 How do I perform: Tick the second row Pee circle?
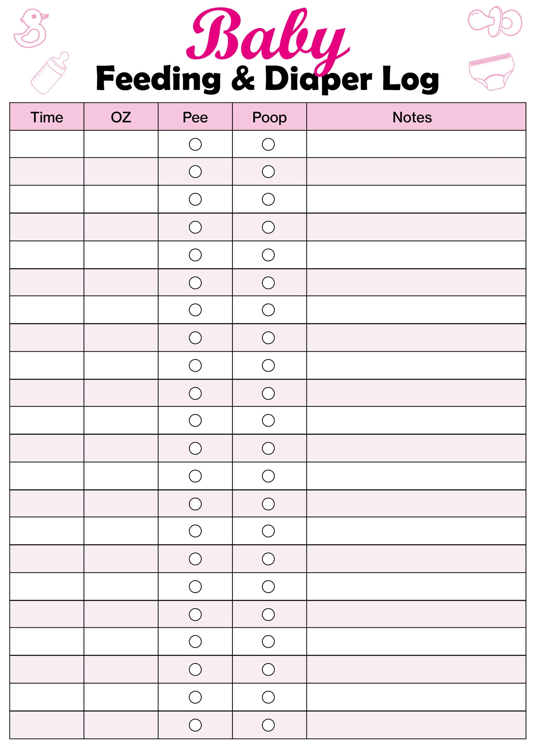[x=195, y=172]
